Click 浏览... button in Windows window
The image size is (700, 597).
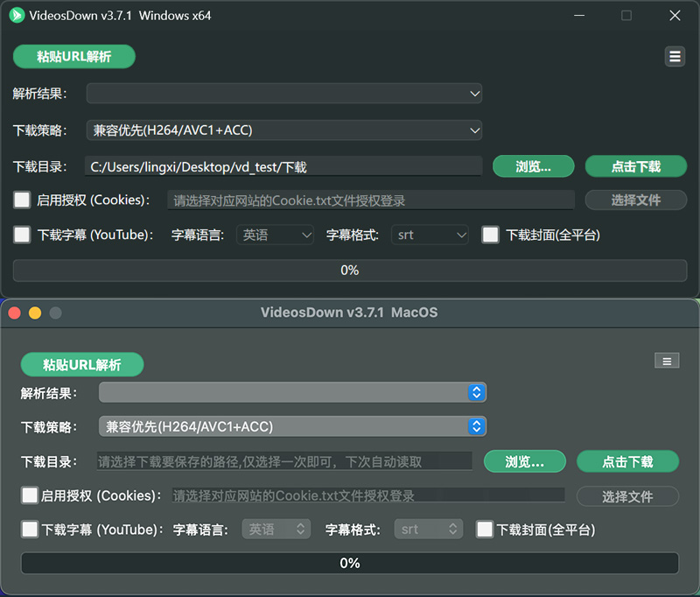[x=534, y=166]
